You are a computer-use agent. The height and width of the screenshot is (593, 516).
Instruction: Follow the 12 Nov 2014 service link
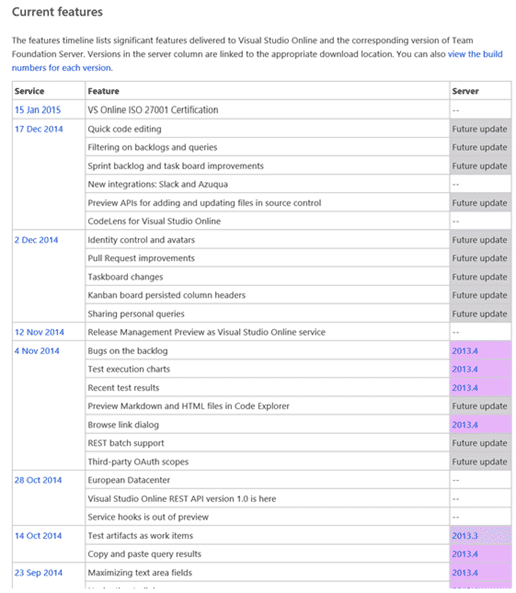39,332
